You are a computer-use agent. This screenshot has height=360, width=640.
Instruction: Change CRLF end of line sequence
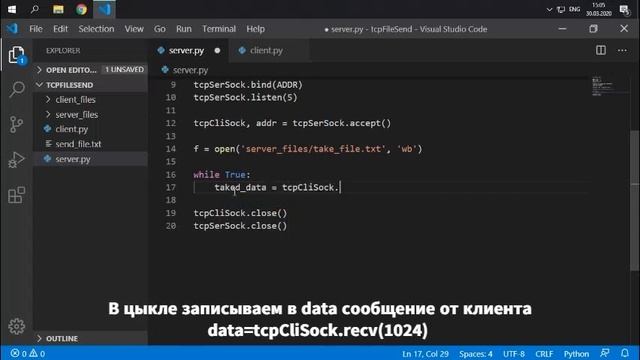(544, 353)
